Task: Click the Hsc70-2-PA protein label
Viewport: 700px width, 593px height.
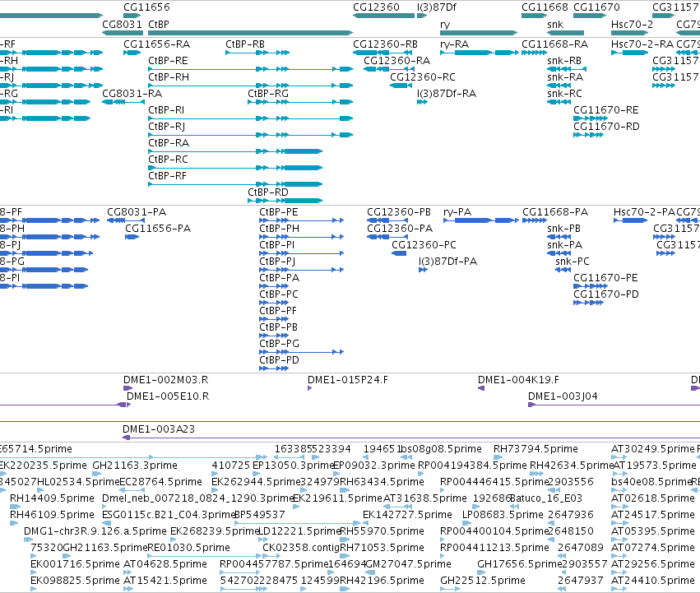Action: 645,212
